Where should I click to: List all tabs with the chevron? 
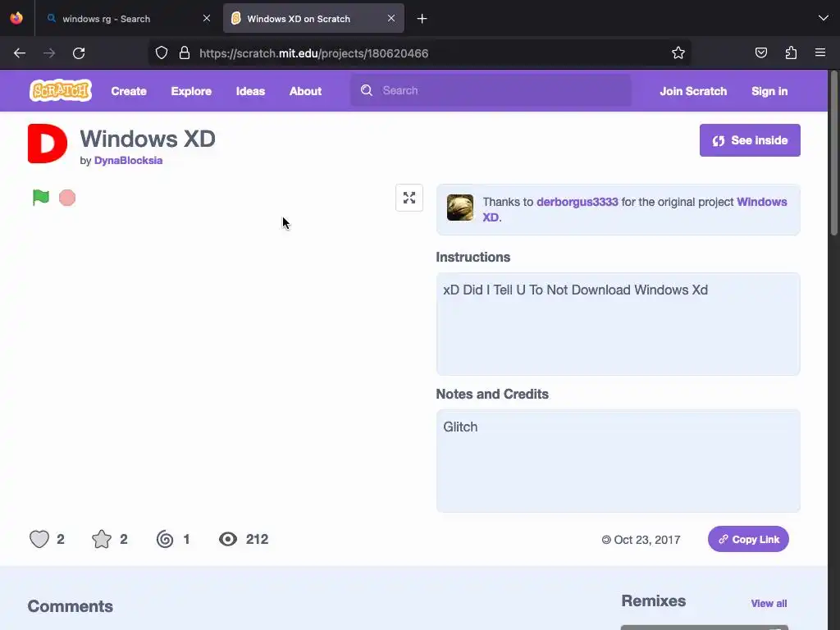pyautogui.click(x=824, y=19)
